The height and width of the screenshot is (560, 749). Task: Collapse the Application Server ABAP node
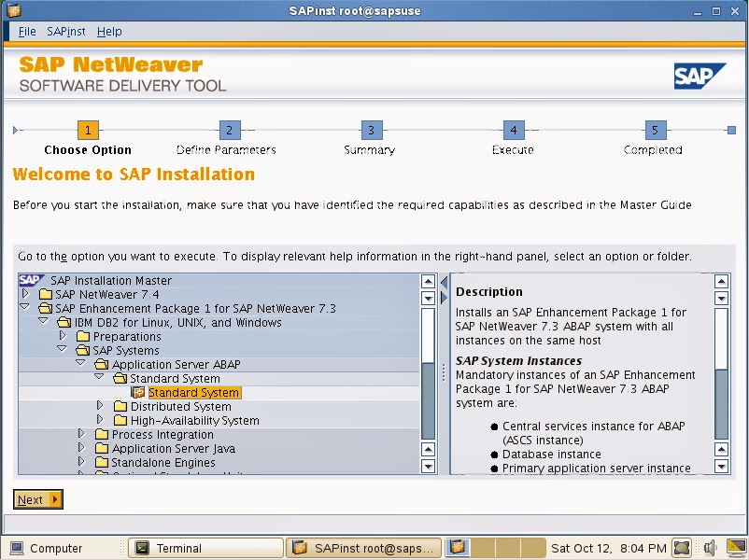(x=80, y=364)
